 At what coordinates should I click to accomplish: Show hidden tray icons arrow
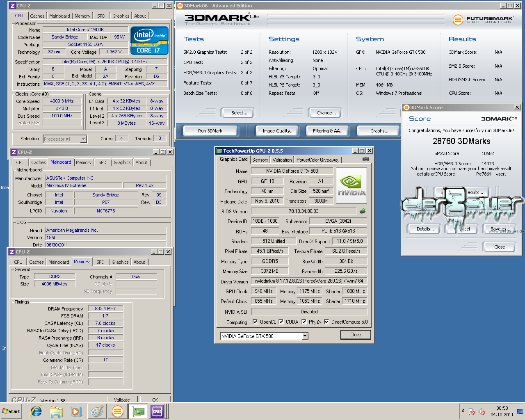463,411
